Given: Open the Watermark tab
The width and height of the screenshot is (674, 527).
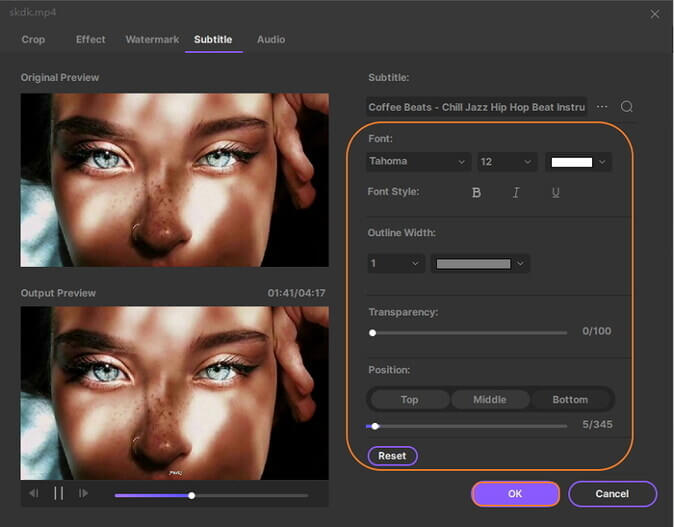Looking at the screenshot, I should point(152,40).
